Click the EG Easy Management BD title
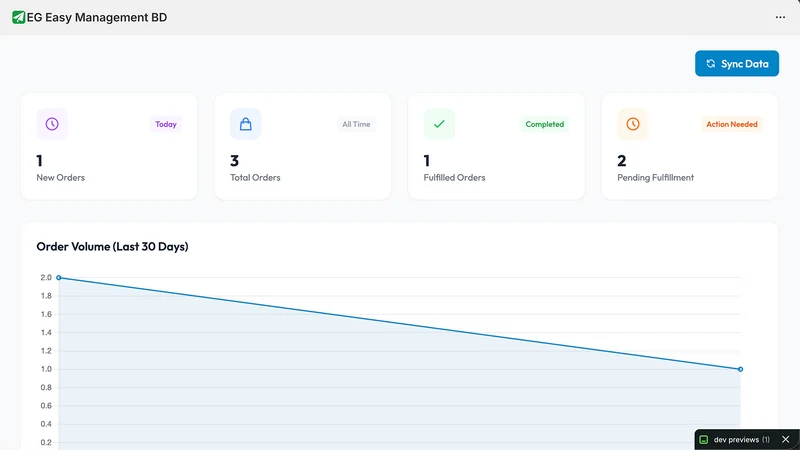The width and height of the screenshot is (800, 450). coord(97,17)
